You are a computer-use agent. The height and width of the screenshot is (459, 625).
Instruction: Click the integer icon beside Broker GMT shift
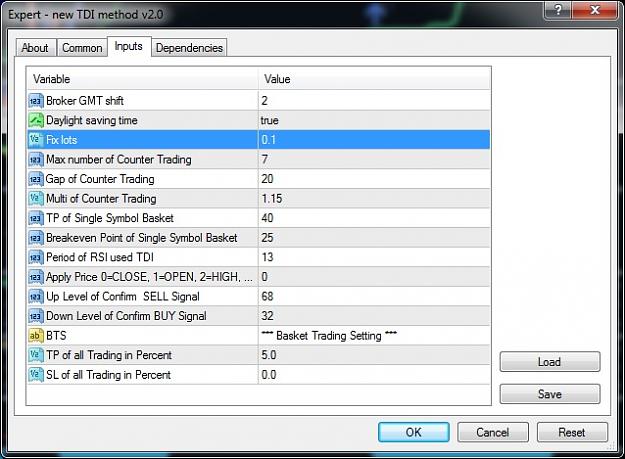point(35,101)
